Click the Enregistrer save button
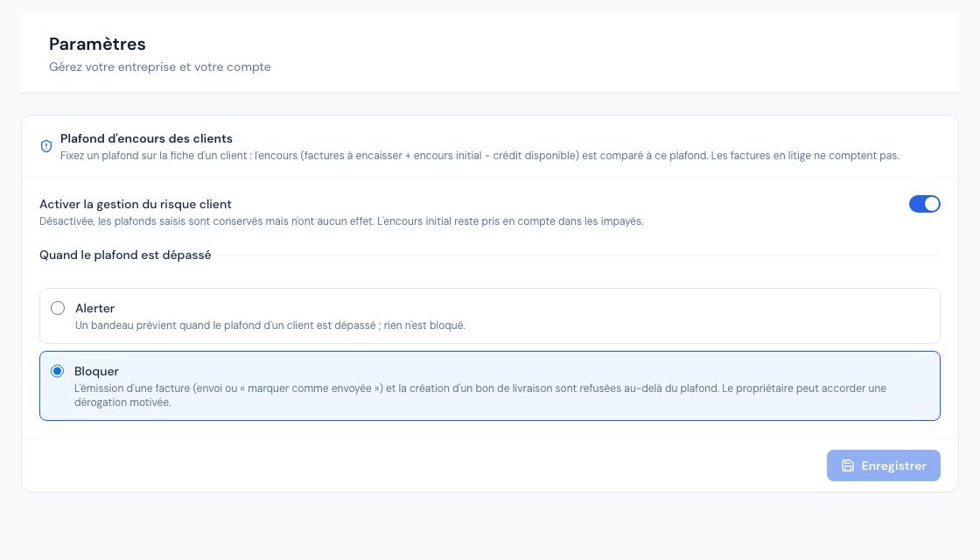This screenshot has width=980, height=560. point(883,465)
